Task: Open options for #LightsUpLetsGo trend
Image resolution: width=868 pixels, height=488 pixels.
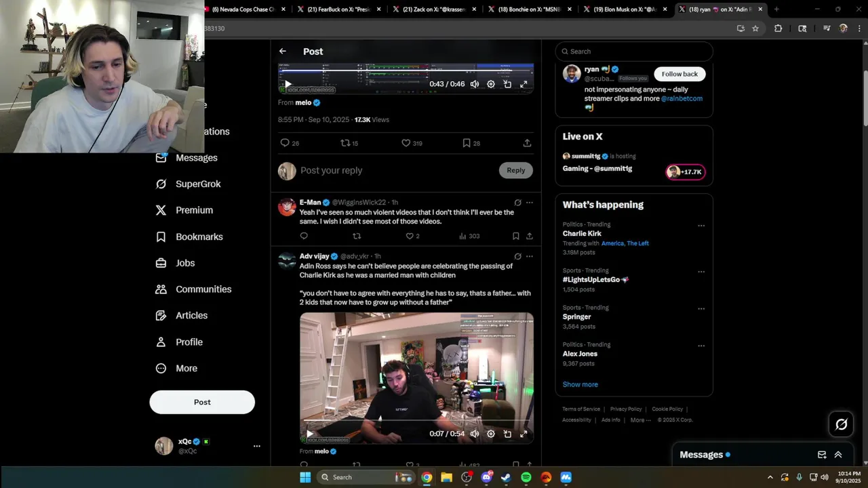Action: tap(701, 272)
